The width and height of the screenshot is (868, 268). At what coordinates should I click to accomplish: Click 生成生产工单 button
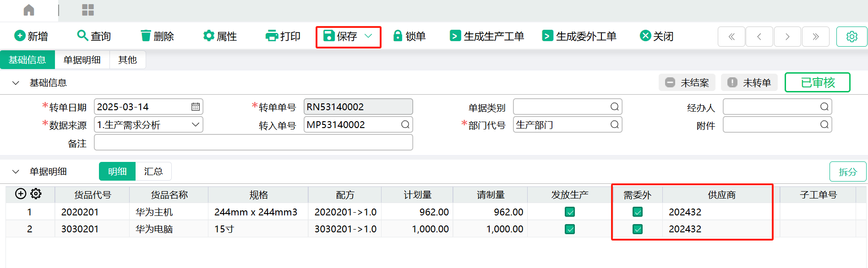tap(487, 36)
